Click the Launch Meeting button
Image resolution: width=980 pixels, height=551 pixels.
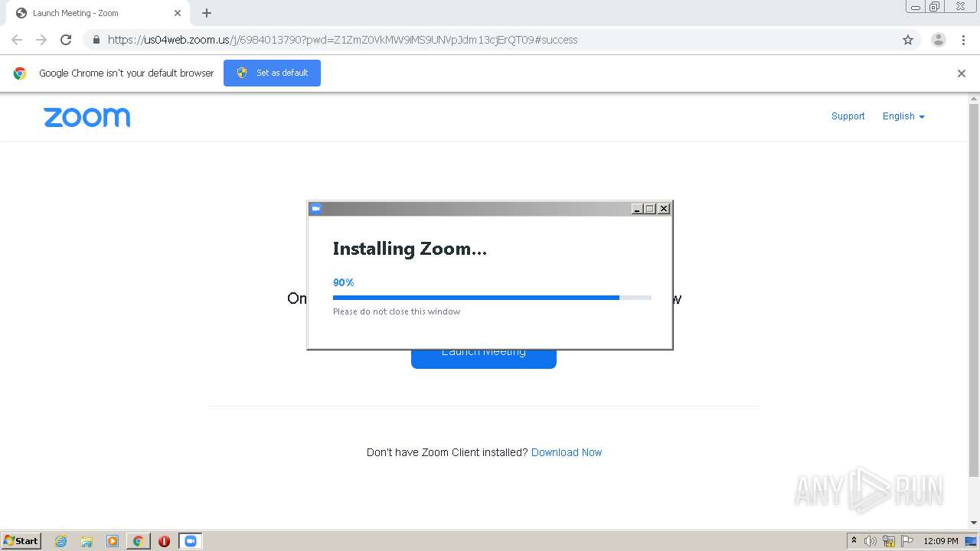(x=484, y=358)
